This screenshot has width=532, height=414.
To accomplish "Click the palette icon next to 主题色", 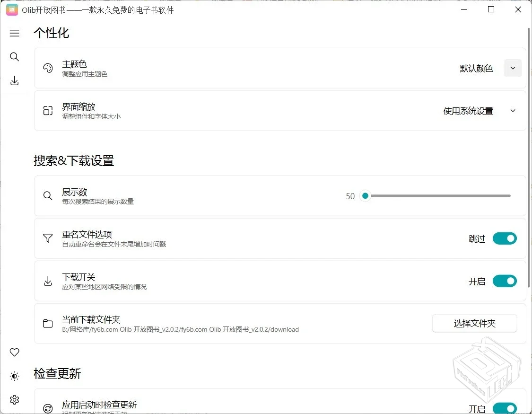I will click(47, 68).
